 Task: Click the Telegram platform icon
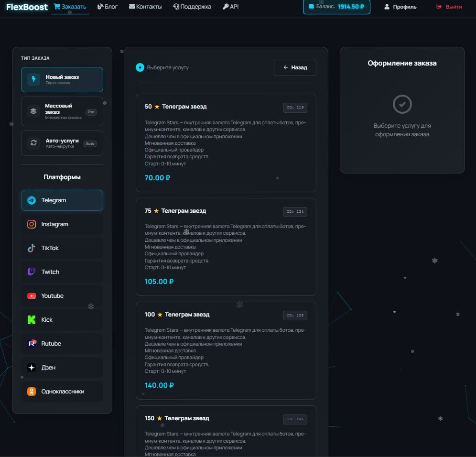coord(32,200)
